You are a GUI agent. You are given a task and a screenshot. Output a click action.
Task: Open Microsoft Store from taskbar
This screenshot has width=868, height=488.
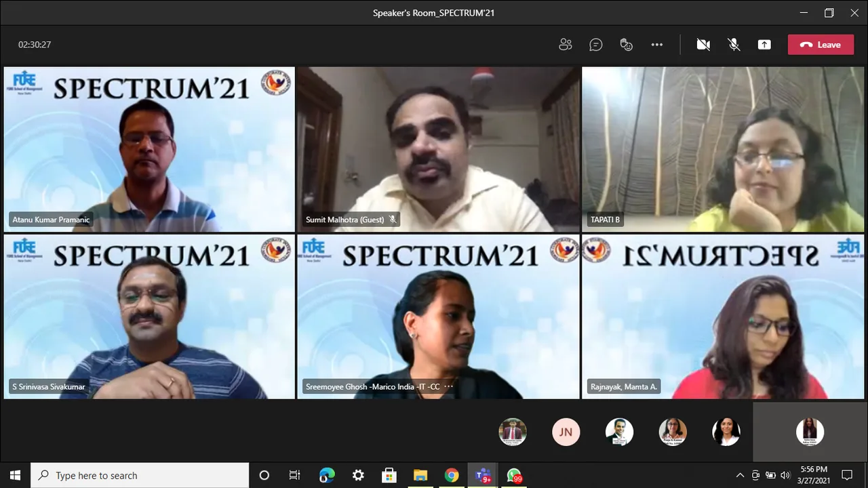pos(389,475)
